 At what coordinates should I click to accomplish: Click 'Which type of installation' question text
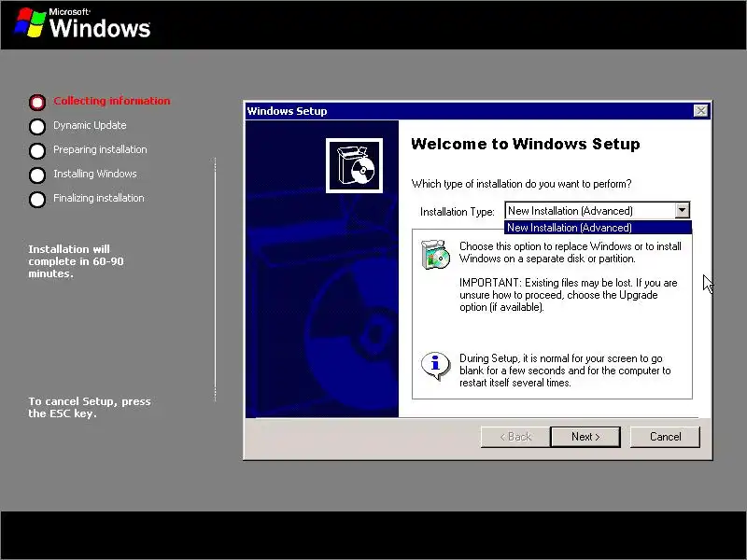tap(521, 184)
